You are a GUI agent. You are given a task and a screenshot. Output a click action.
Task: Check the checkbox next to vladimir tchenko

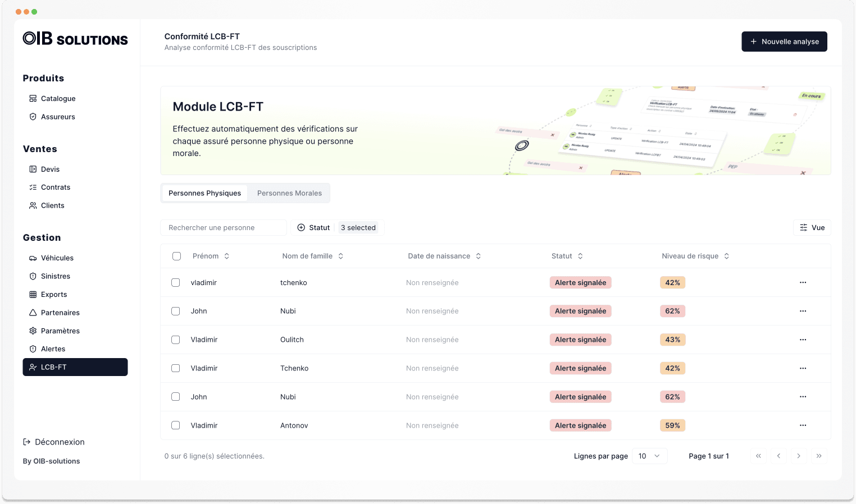click(176, 282)
